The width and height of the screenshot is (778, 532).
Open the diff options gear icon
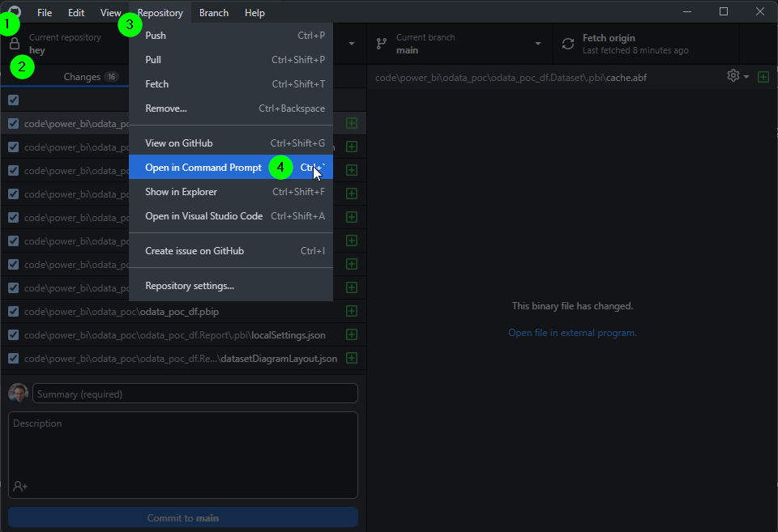click(733, 75)
